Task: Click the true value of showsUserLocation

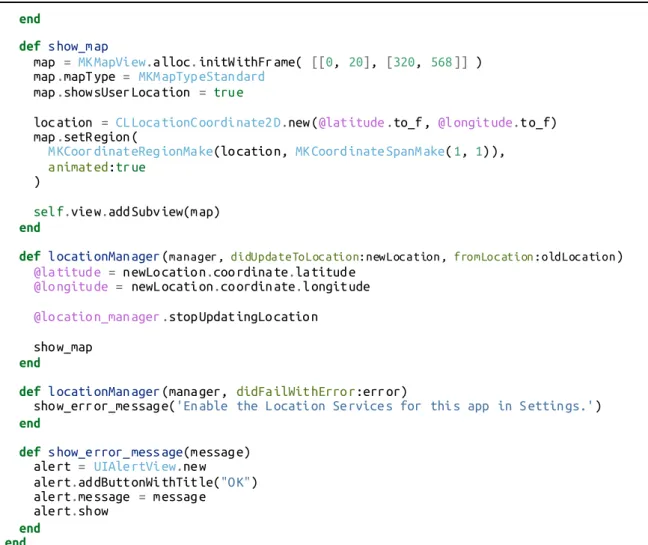Action: pos(228,92)
